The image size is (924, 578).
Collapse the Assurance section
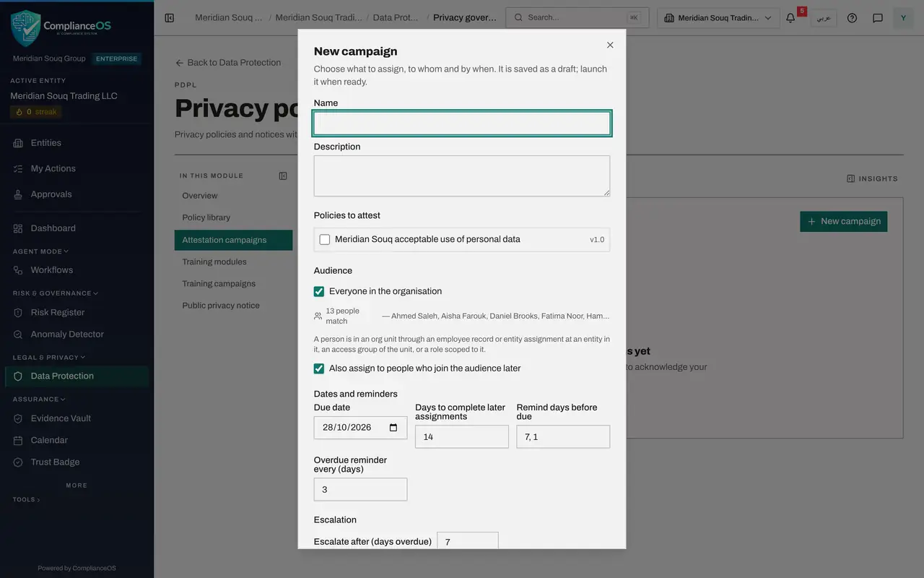pos(39,399)
